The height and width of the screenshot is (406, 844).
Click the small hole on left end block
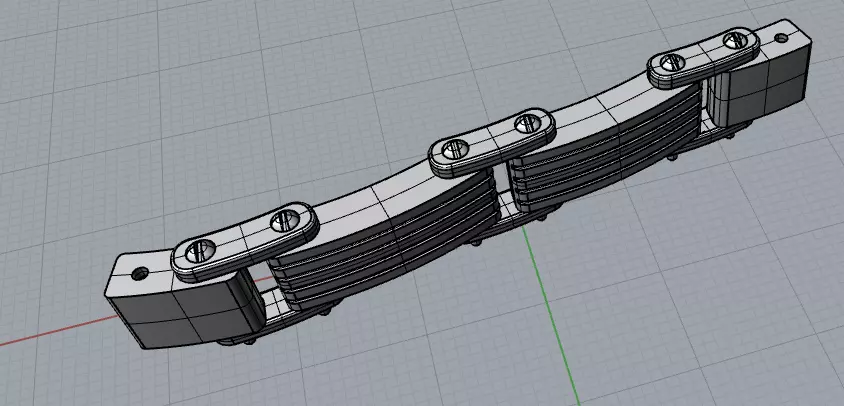pyautogui.click(x=142, y=274)
